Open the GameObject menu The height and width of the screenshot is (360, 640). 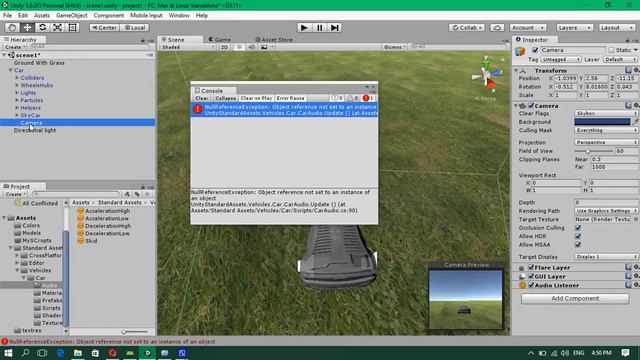(72, 15)
